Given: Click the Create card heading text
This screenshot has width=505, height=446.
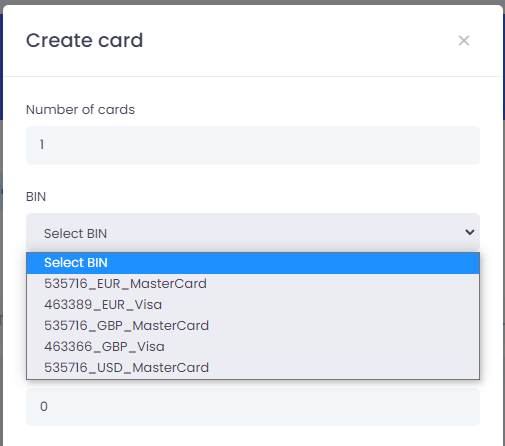Looking at the screenshot, I should point(84,40).
